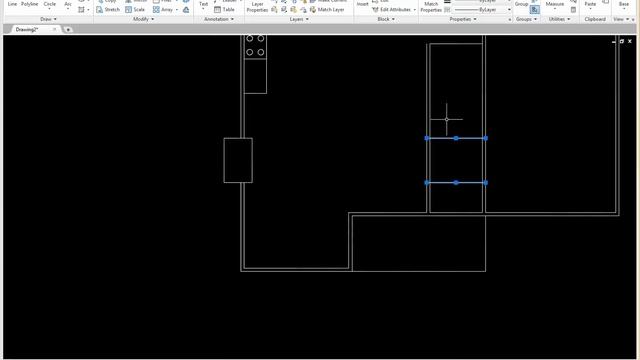Open a new drawing tab with plus
The image size is (640, 360).
(x=68, y=29)
